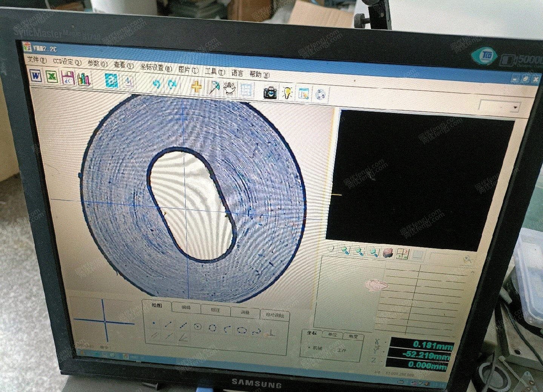Switch to the 坐标 tab
Image resolution: width=543 pixels, height=392 pixels.
point(312,333)
